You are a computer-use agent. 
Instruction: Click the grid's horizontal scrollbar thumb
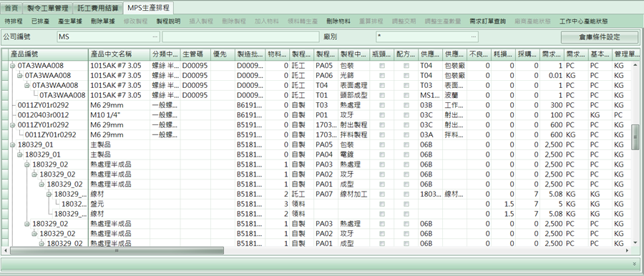pyautogui.click(x=117, y=250)
